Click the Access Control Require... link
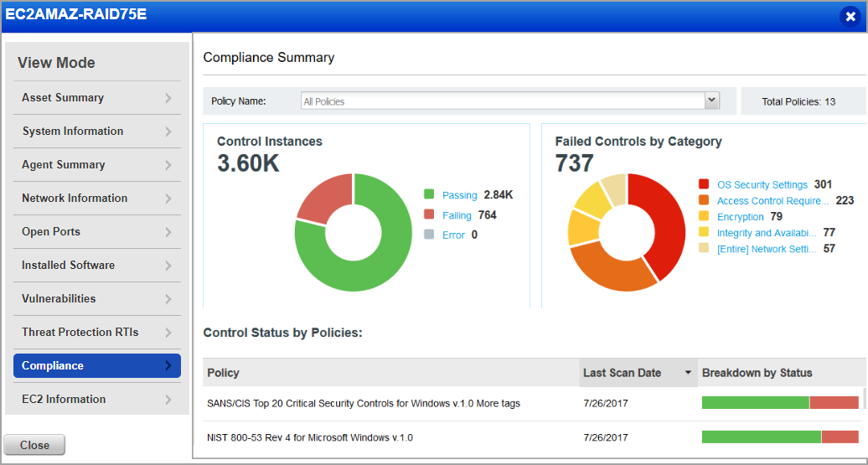Viewport: 868px width, 465px height. pos(772,201)
